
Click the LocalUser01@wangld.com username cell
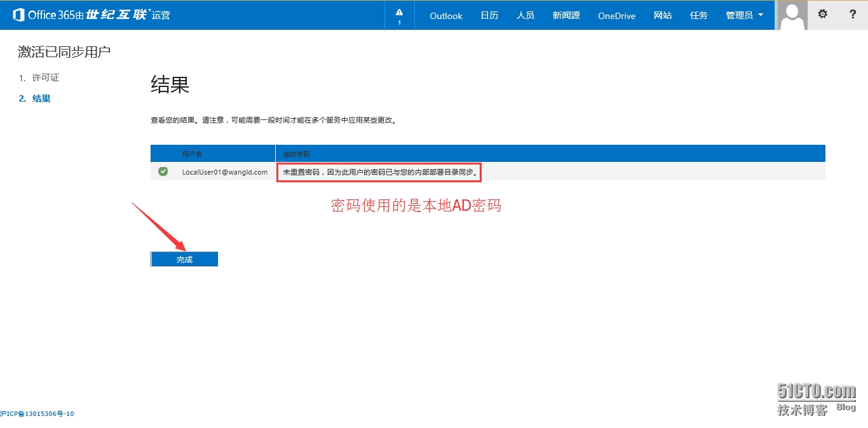[225, 172]
